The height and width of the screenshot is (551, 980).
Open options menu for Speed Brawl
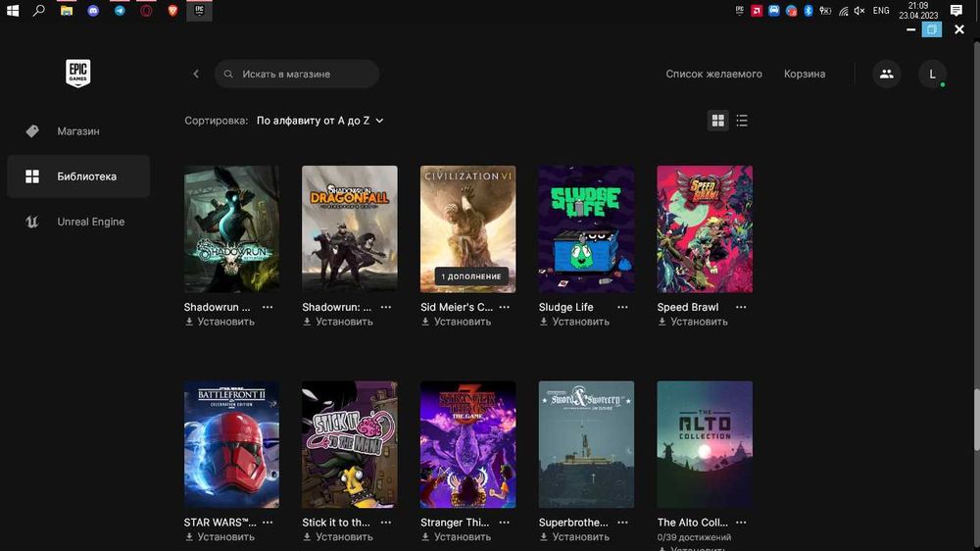click(741, 307)
